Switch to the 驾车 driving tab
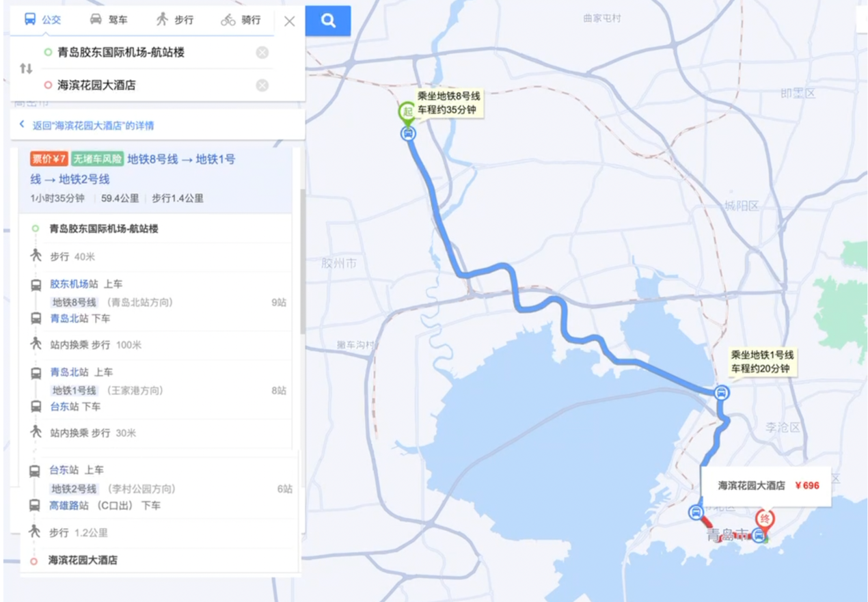 coord(109,20)
